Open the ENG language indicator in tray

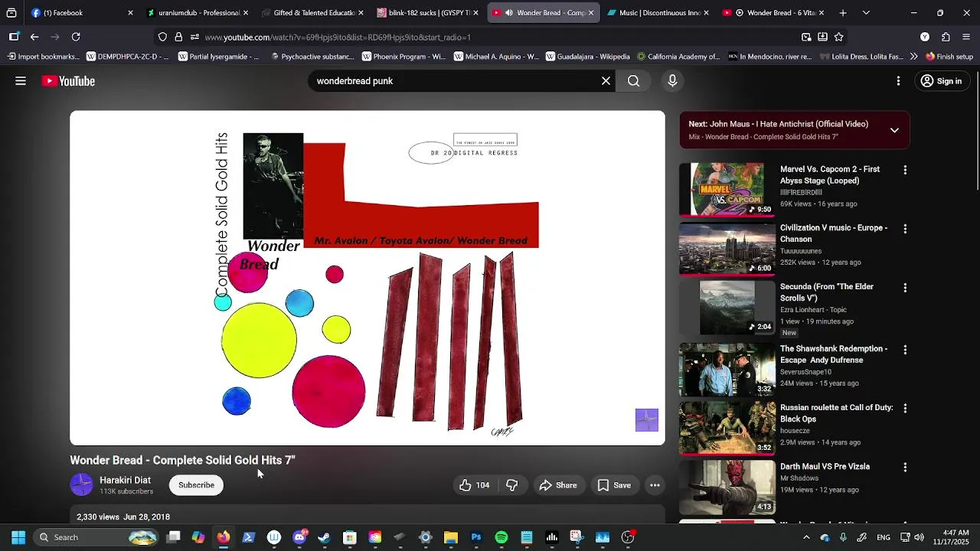pyautogui.click(x=884, y=537)
